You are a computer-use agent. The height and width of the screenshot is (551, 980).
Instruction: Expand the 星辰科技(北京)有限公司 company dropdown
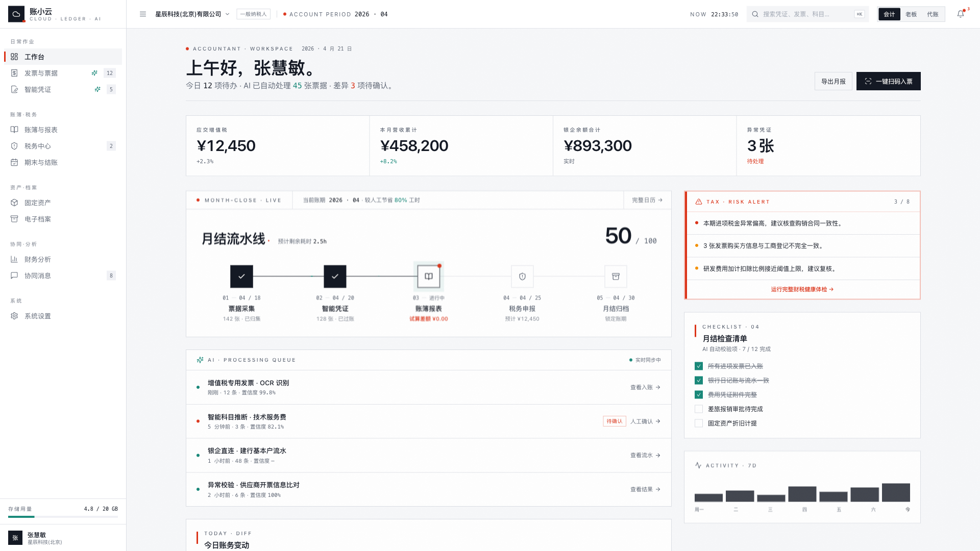click(x=192, y=14)
